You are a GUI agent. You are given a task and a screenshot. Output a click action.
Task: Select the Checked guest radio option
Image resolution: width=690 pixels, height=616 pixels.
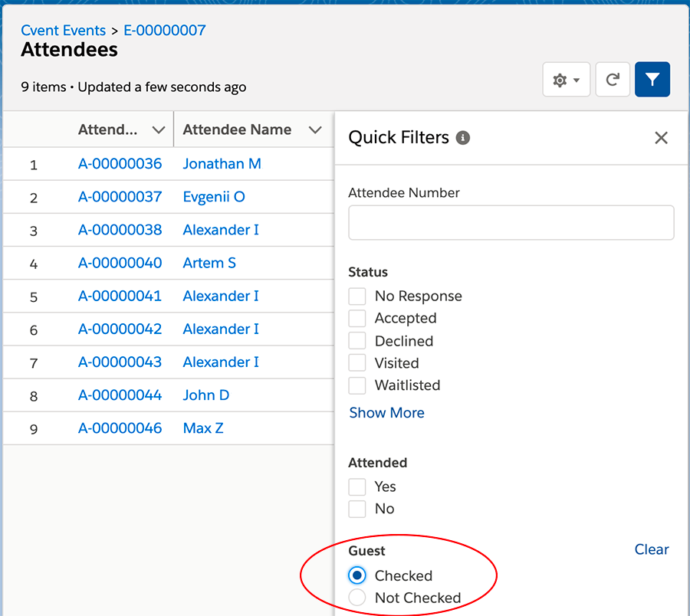[x=357, y=575]
